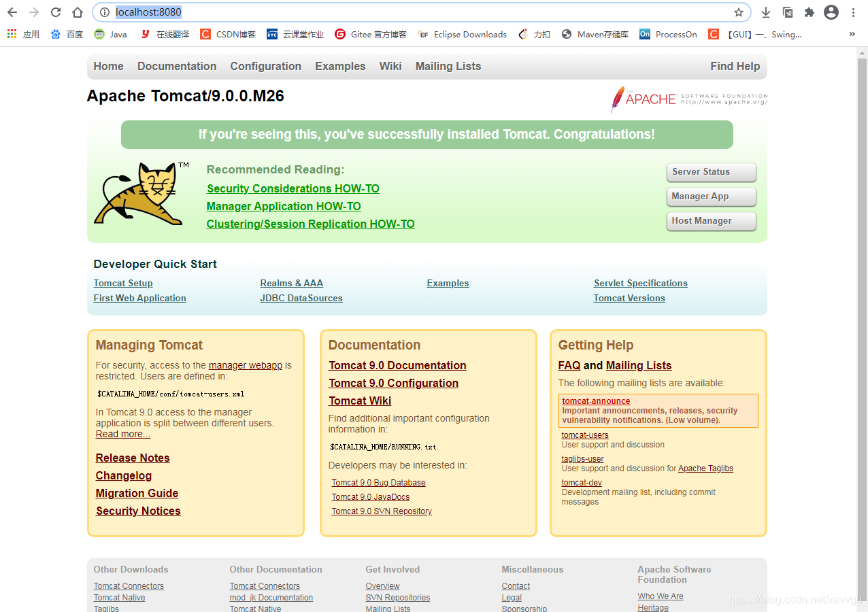This screenshot has height=612, width=868.
Task: Open the downloads arrow icon in toolbar
Action: (x=766, y=12)
